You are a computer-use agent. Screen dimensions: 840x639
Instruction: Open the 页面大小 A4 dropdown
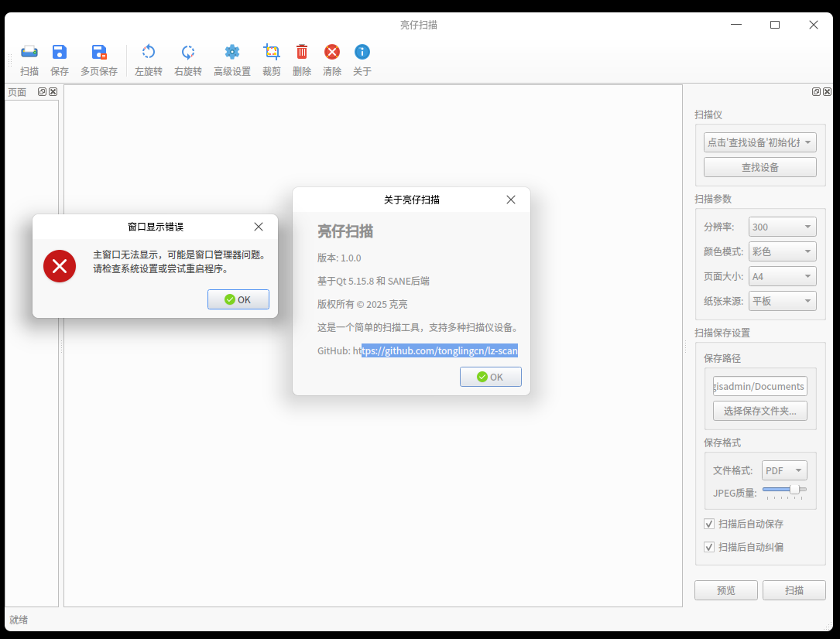pyautogui.click(x=782, y=277)
